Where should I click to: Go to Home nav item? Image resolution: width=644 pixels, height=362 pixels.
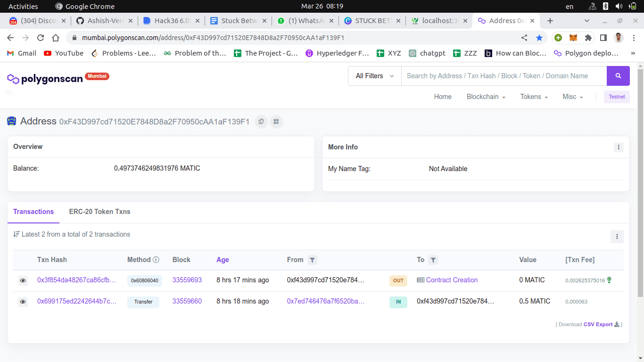coord(443,97)
